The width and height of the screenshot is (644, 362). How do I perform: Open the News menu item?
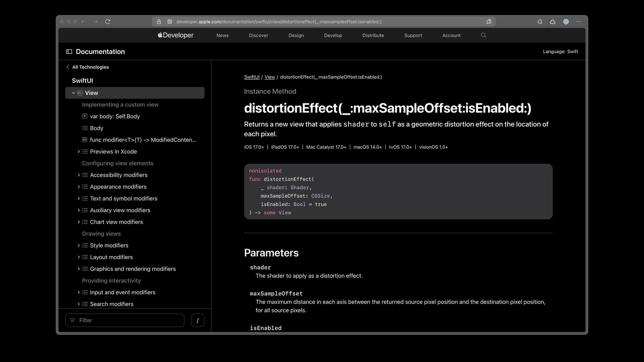click(x=222, y=36)
